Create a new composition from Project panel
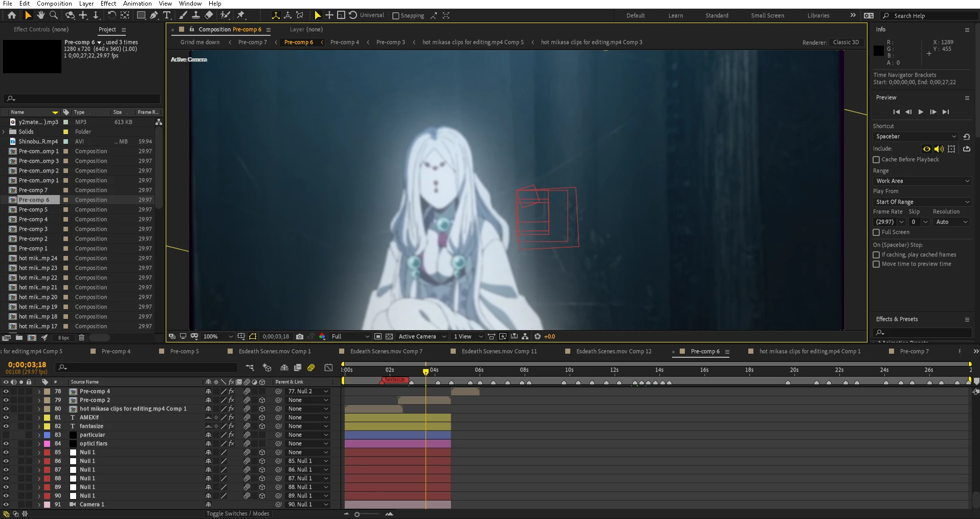Viewport: 980px width, 519px height. pyautogui.click(x=32, y=338)
